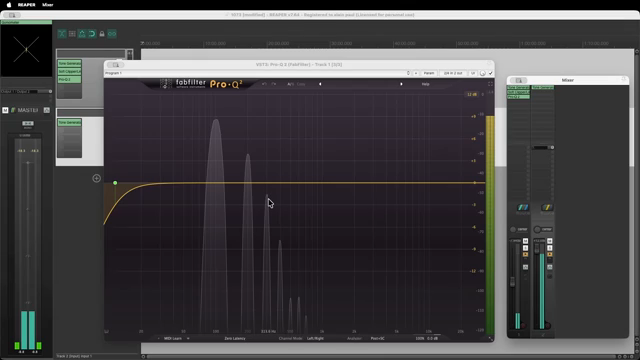The image size is (640, 360).
Task: Open Output 1 / Output 2 master output selector
Action: point(24,91)
